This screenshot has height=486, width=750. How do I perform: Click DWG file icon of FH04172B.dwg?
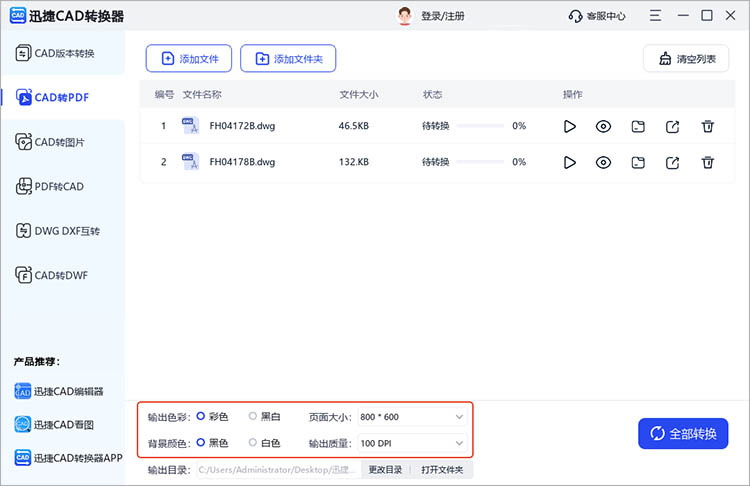[190, 125]
